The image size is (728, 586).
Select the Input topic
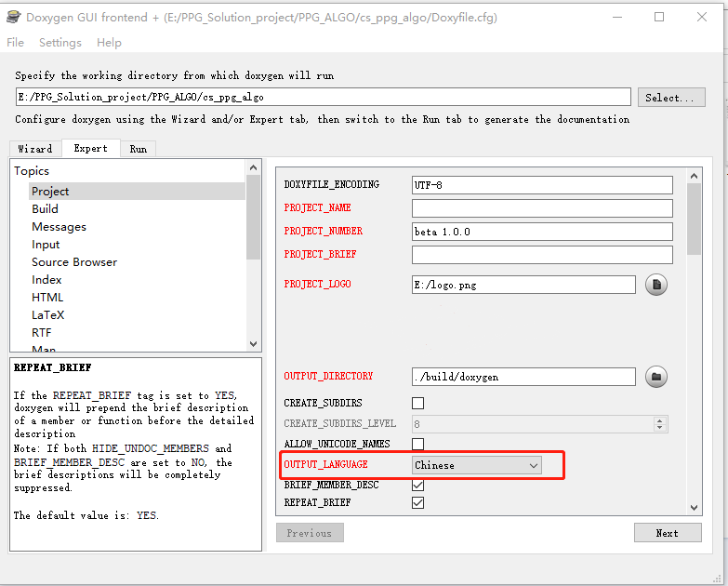click(46, 245)
